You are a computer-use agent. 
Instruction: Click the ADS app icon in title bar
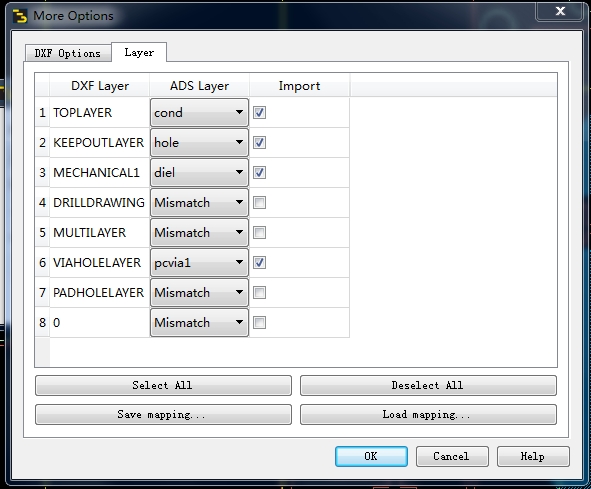click(x=20, y=16)
